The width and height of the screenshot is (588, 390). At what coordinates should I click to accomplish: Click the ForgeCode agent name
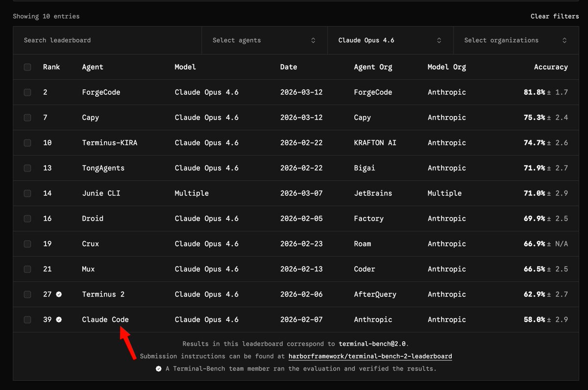101,92
